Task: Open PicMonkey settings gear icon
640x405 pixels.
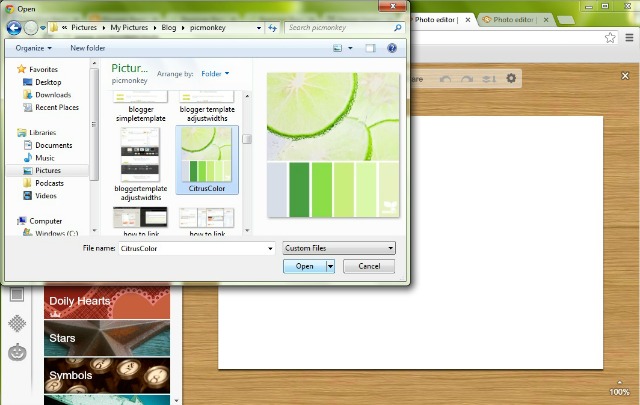Action: pos(511,78)
